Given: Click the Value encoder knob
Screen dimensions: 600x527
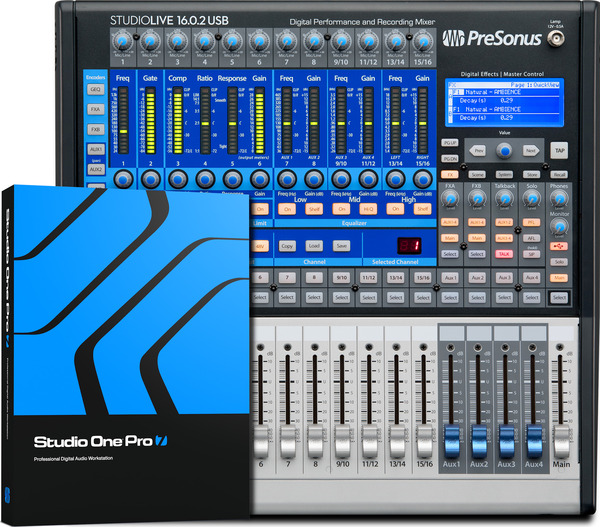Looking at the screenshot, I should (x=504, y=150).
